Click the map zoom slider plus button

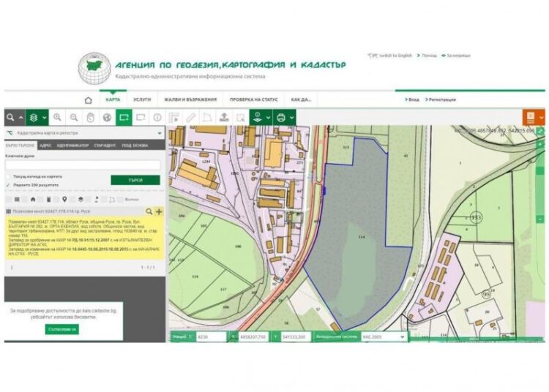click(540, 144)
